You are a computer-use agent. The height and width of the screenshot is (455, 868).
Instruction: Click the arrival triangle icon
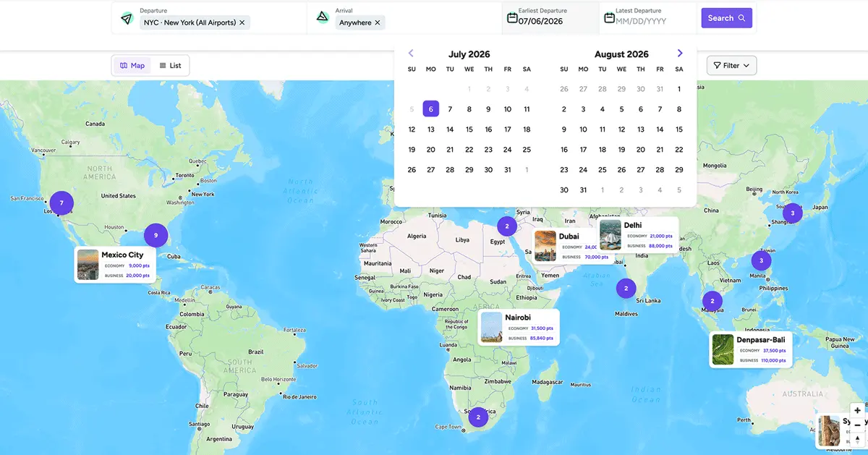322,17
